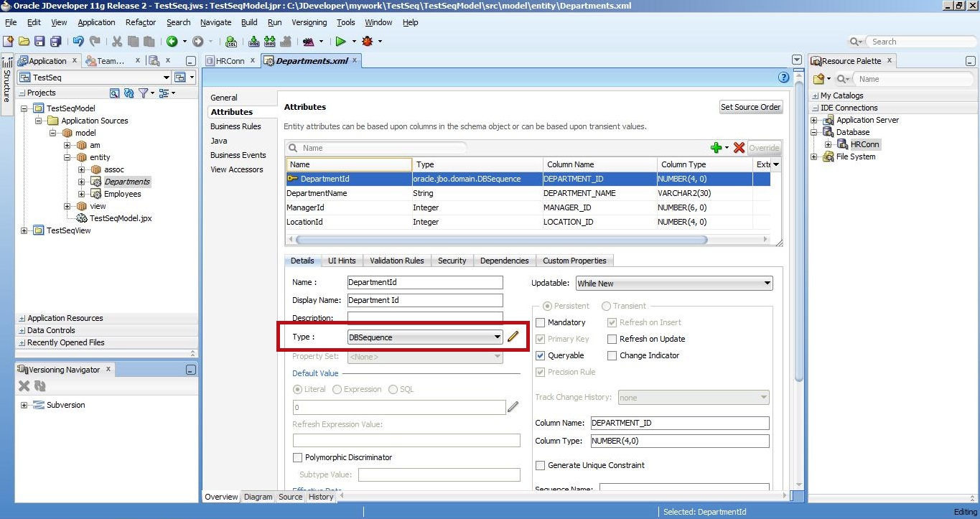Enable the Change Indicator checkbox
The width and height of the screenshot is (980, 519).
612,355
